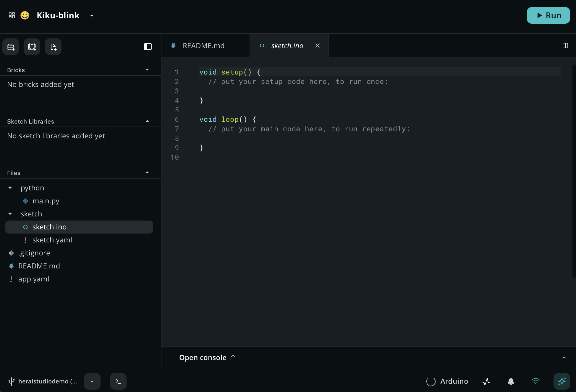
Task: Close the sketch.ino tab
Action: click(318, 46)
